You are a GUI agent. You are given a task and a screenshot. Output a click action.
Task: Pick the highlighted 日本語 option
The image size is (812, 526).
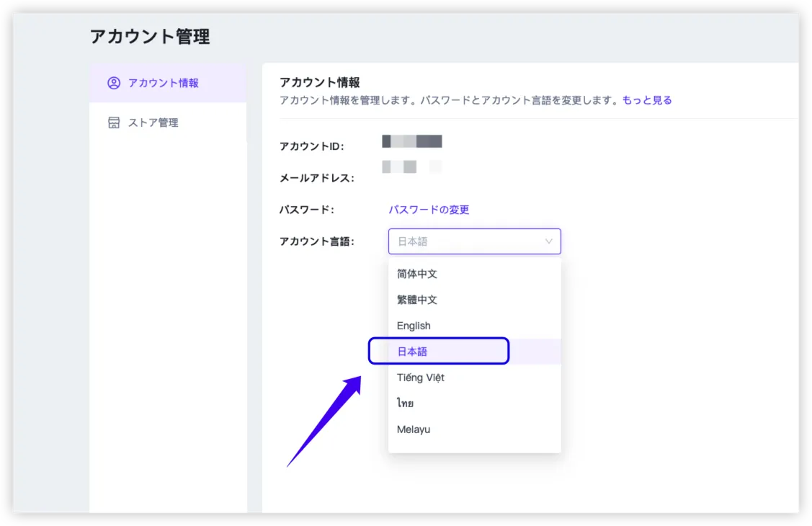[x=413, y=352]
